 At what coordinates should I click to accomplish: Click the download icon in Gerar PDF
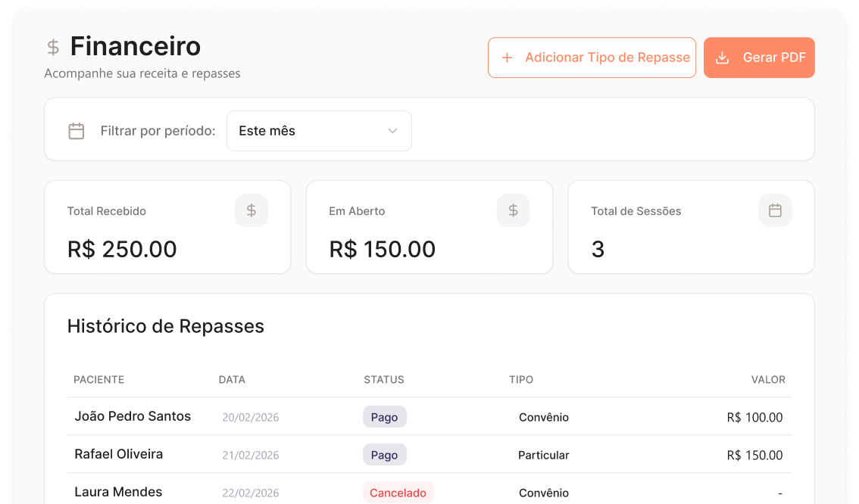click(722, 58)
